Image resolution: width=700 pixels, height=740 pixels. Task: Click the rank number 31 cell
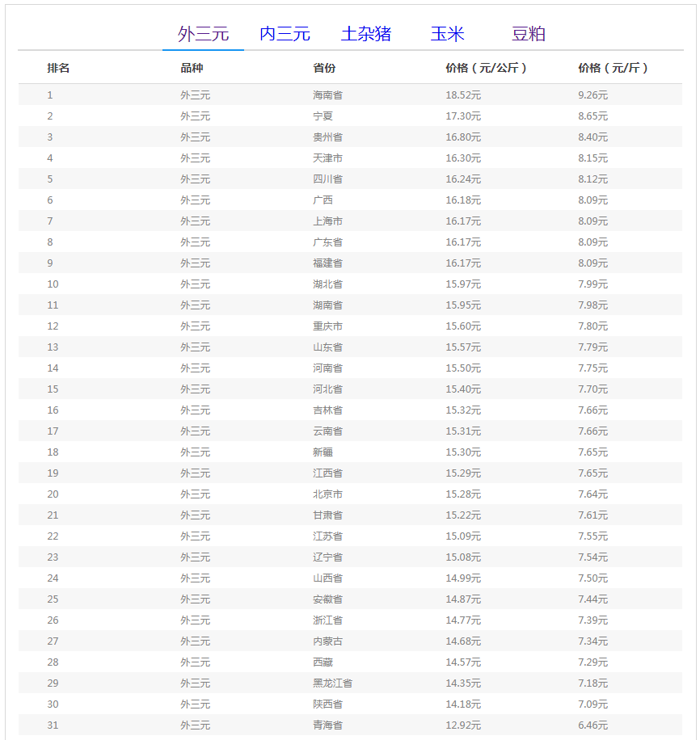53,725
